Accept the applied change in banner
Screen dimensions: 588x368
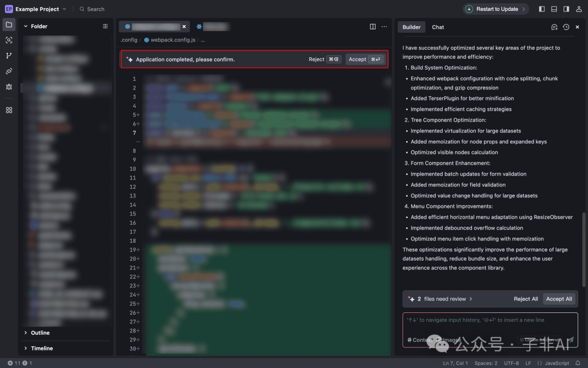(x=365, y=59)
